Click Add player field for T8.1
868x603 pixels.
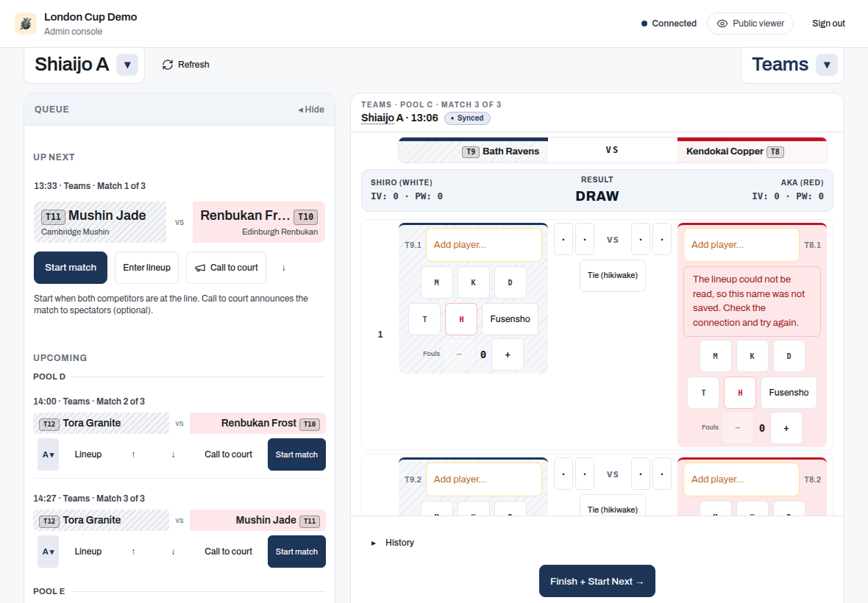coord(741,245)
